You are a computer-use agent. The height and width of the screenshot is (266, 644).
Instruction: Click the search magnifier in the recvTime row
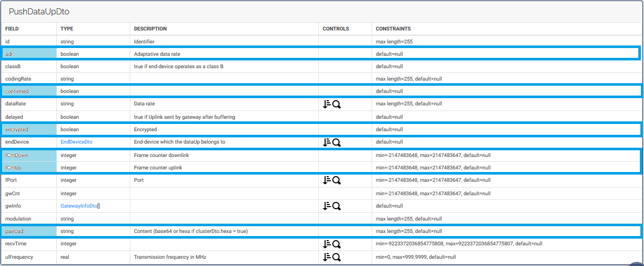click(336, 244)
